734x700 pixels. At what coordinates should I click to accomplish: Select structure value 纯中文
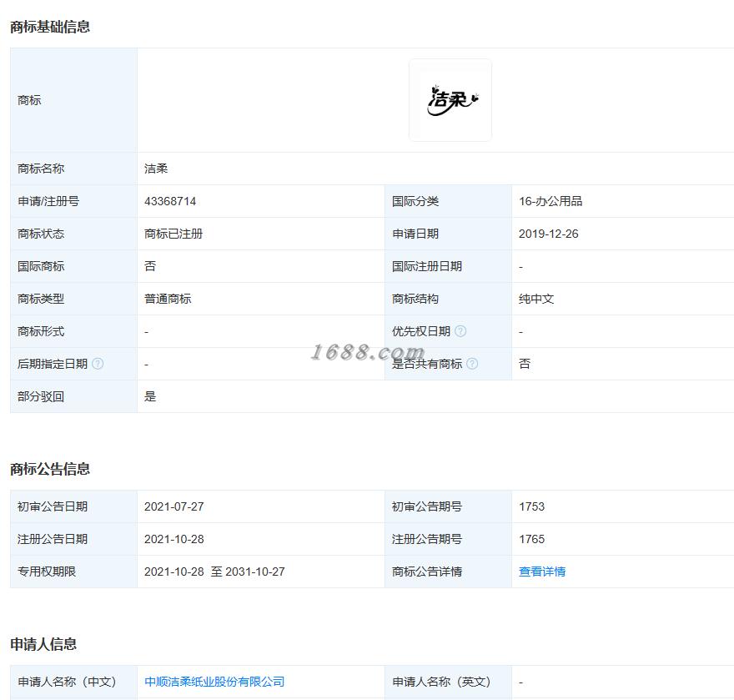click(x=536, y=299)
